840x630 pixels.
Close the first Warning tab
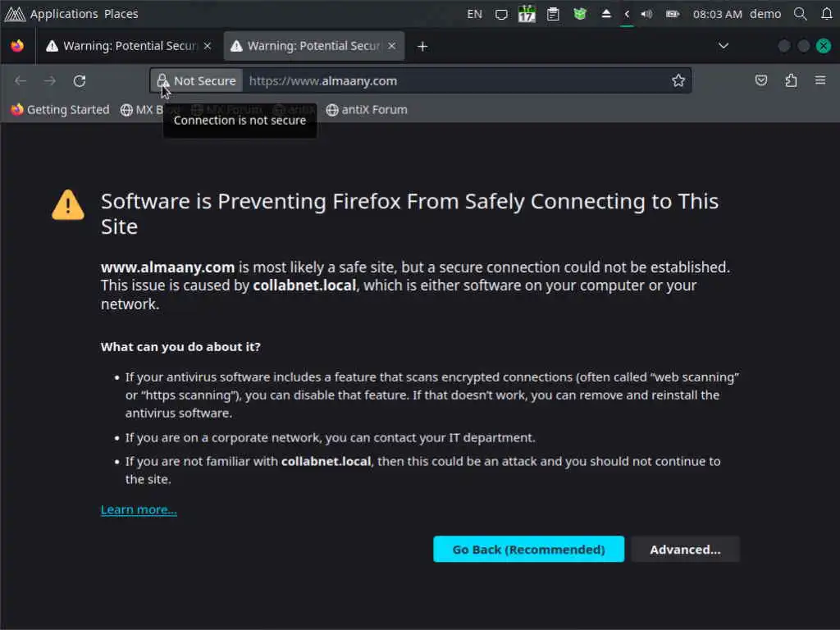208,46
